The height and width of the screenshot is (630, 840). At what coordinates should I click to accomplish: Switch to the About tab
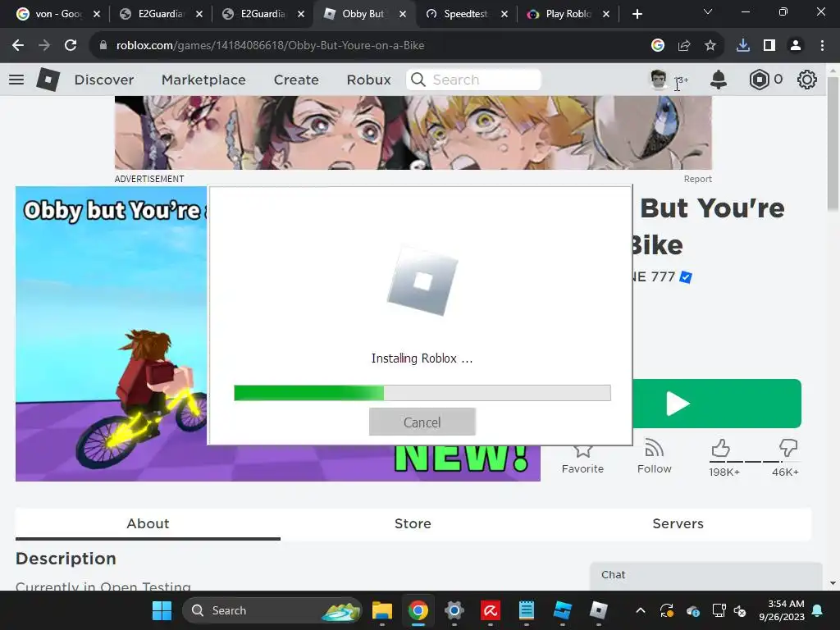[x=148, y=523]
